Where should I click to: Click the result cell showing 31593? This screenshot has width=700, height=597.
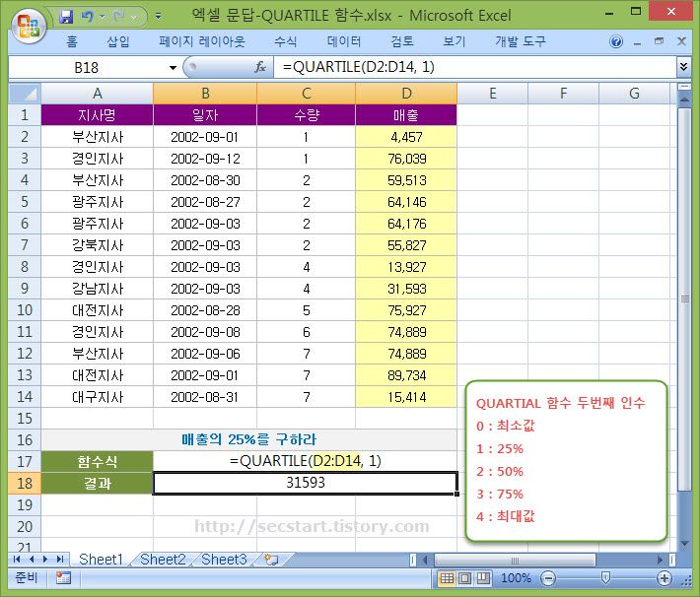pos(306,483)
